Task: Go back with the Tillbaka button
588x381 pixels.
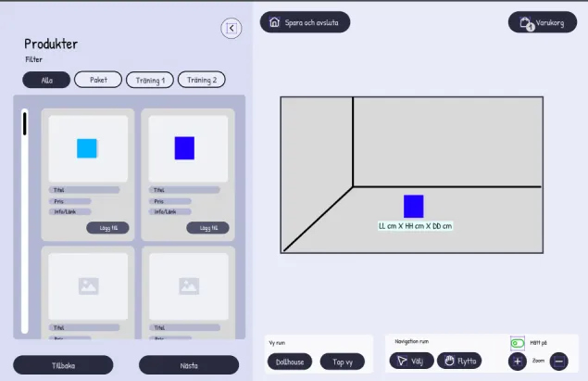Action: tap(63, 365)
